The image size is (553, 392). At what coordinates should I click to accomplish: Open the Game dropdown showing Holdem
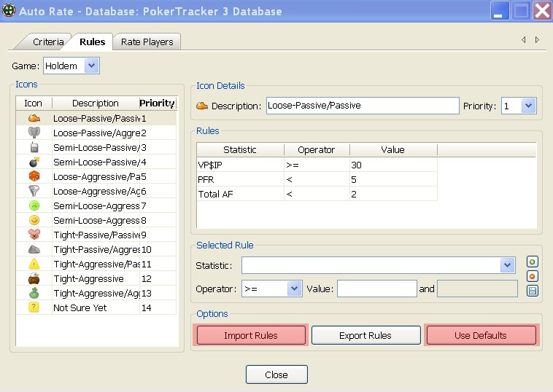[x=91, y=66]
